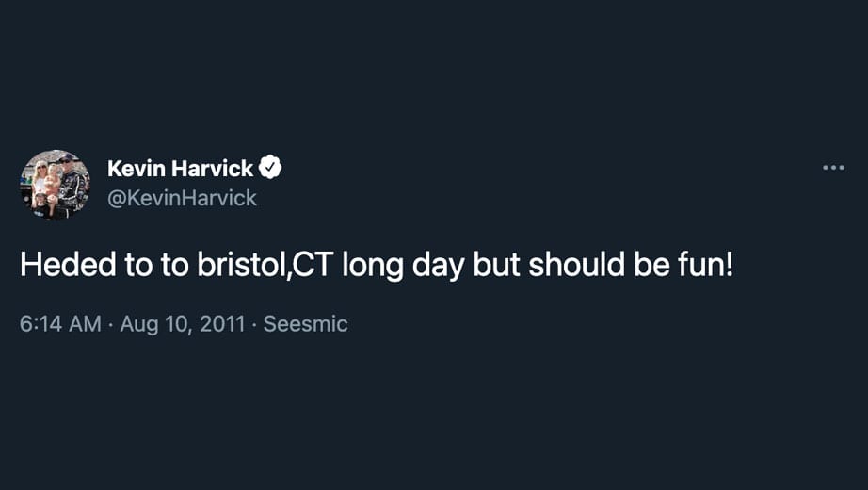This screenshot has width=868, height=490.
Task: Expand the tweet's ellipsis overflow menu
Action: 833,168
